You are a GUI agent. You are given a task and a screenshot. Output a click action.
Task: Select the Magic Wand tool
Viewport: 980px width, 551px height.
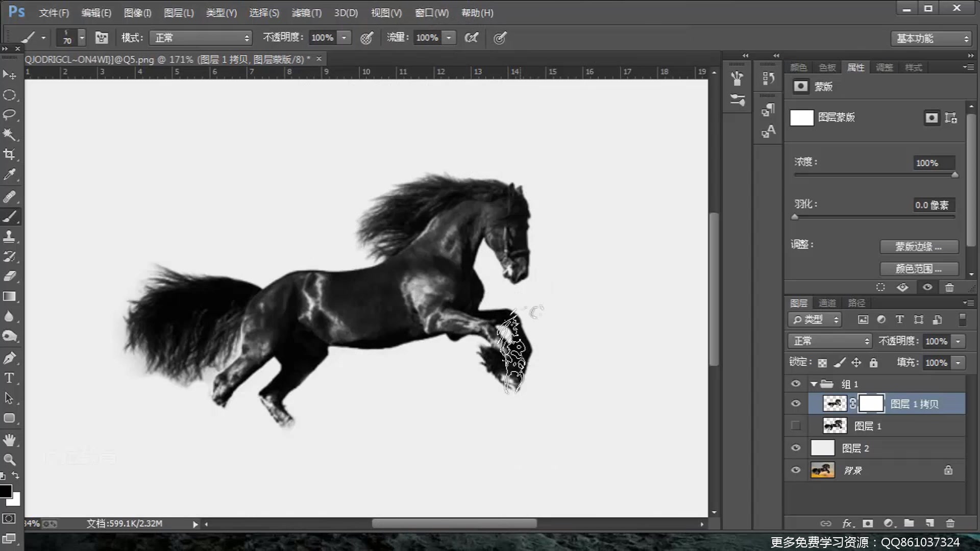(9, 134)
